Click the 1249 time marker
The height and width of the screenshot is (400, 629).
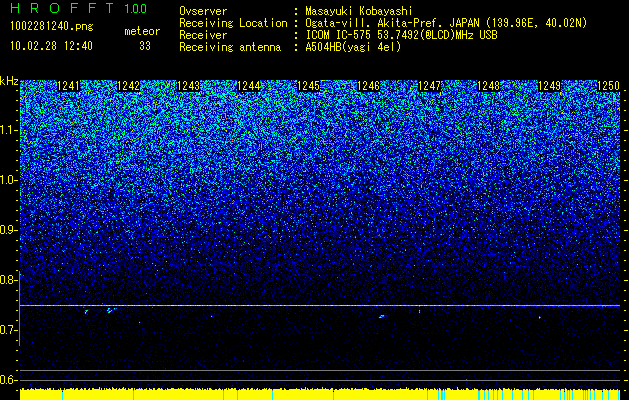(x=549, y=86)
